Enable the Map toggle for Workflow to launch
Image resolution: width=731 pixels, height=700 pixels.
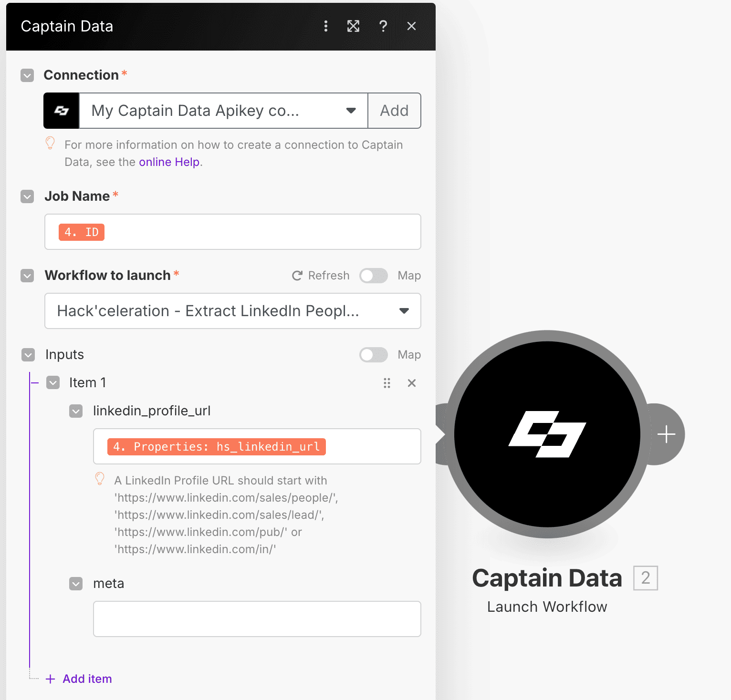point(374,276)
